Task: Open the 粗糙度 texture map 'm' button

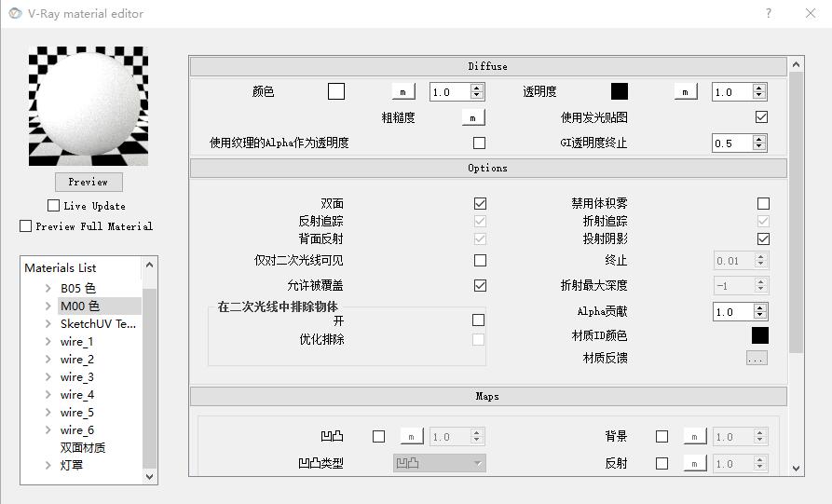Action: tap(473, 118)
